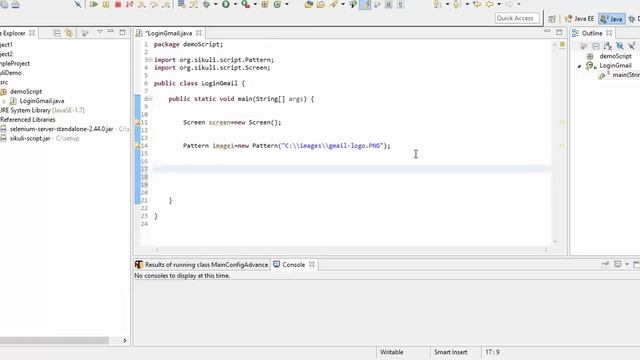Click the Package Explorer scroll right arrow
This screenshot has width=640, height=360.
point(124,340)
